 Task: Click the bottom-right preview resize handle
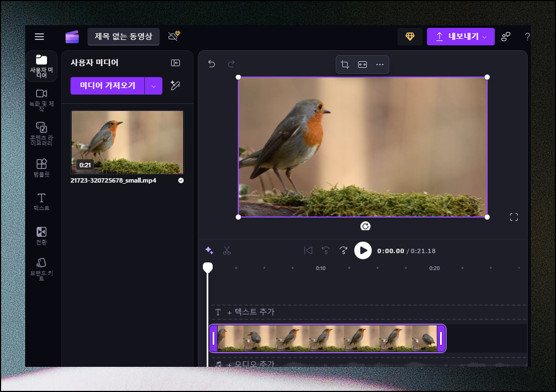click(x=487, y=217)
